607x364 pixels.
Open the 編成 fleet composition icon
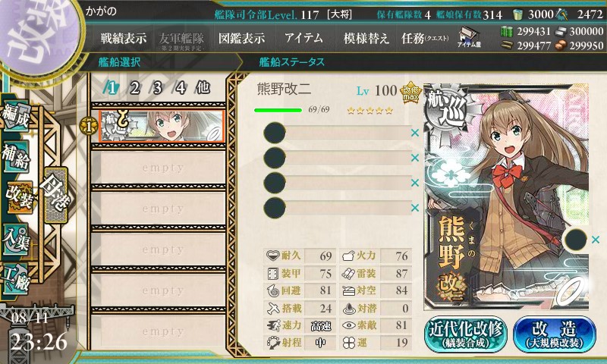click(x=16, y=116)
